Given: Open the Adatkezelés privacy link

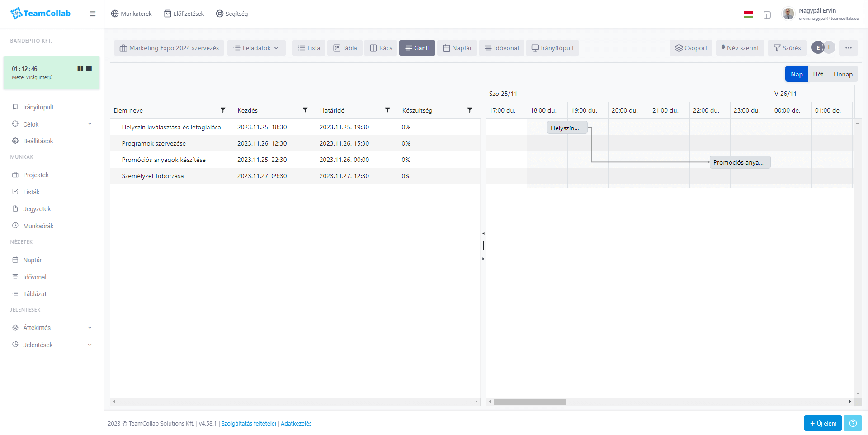Looking at the screenshot, I should (x=296, y=424).
